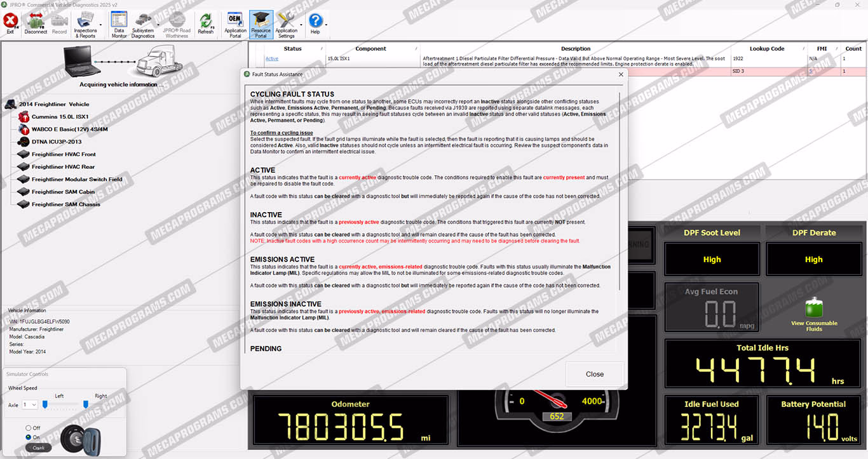
Task: Expand the Inspections & Reports dropdown arrow
Action: [100, 26]
